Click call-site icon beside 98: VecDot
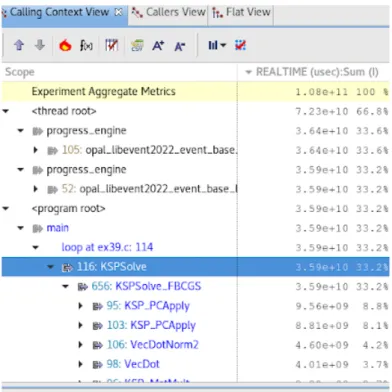 coord(97,365)
